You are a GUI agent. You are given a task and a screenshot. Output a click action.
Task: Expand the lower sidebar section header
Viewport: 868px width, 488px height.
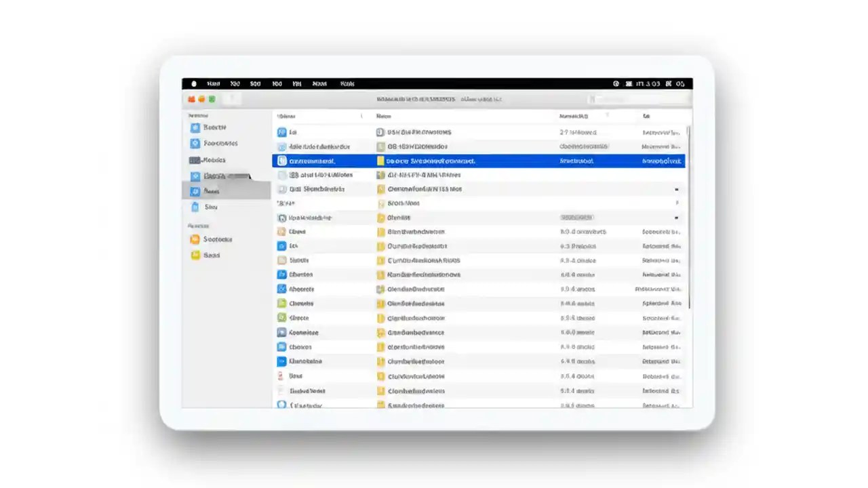[x=198, y=224]
